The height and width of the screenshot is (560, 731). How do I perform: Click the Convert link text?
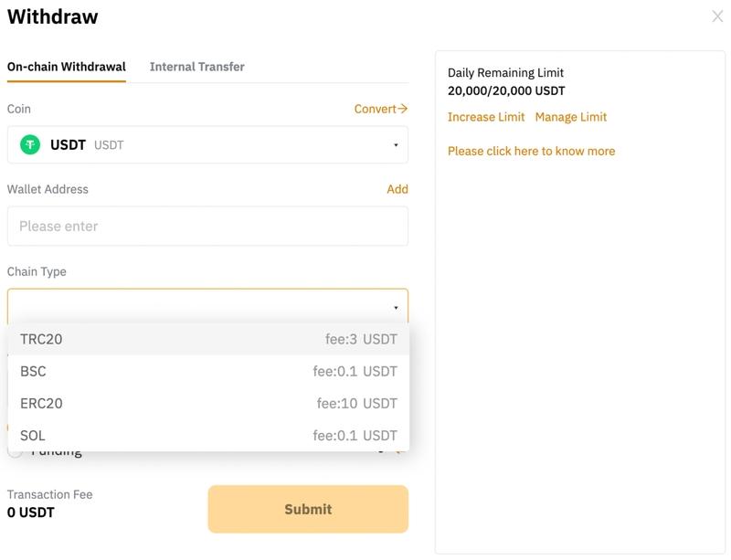(x=375, y=109)
